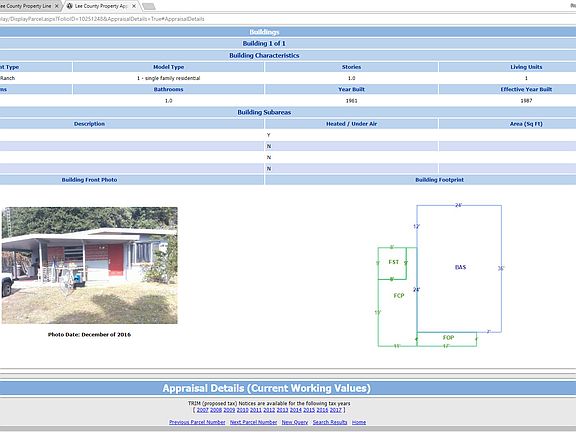Open 2015 TRIM notice link
Viewport: 576px width, 432px height.
309,410
